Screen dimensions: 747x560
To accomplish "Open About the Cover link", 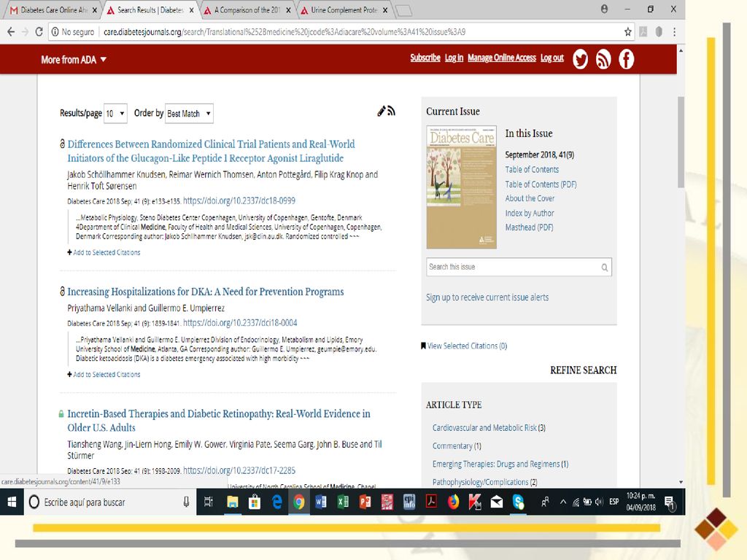I will click(x=530, y=198).
